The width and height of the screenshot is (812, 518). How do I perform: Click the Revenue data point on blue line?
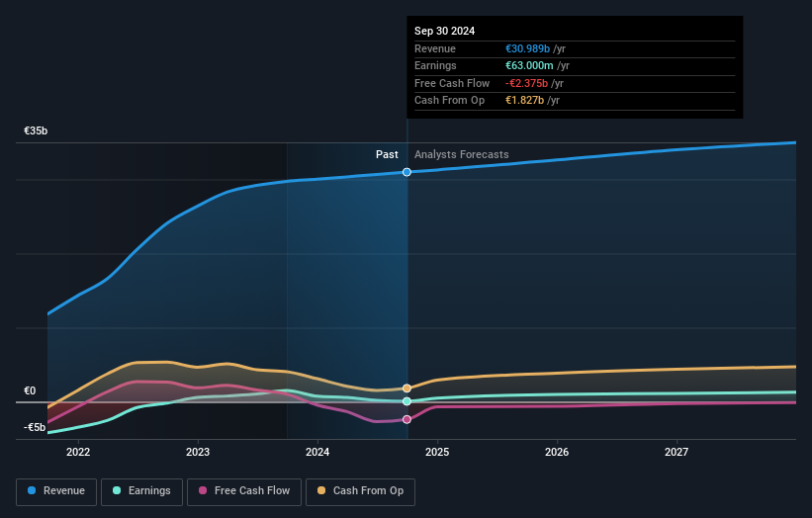[407, 172]
